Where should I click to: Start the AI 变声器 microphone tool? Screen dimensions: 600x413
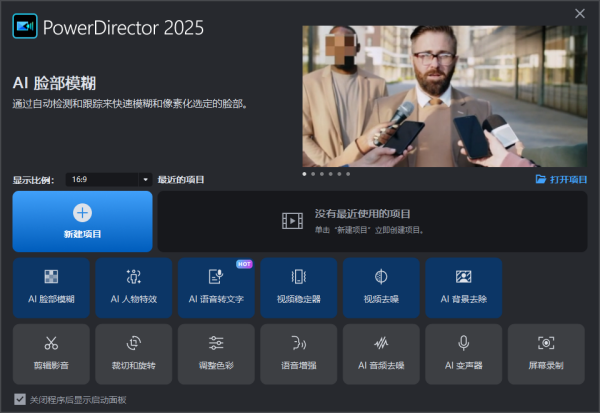tap(463, 354)
